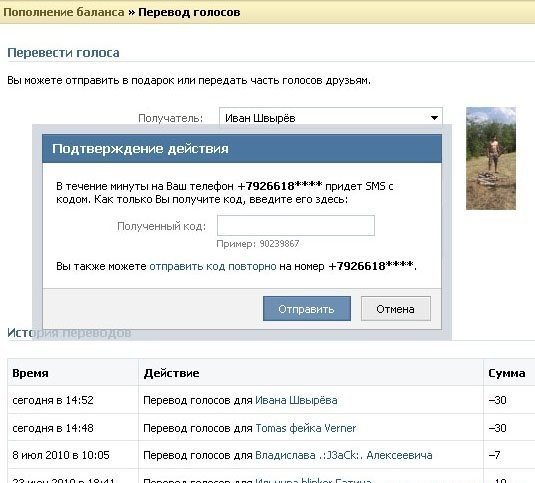Focus the Полученный код input field
The image size is (535, 483).
pos(296,225)
